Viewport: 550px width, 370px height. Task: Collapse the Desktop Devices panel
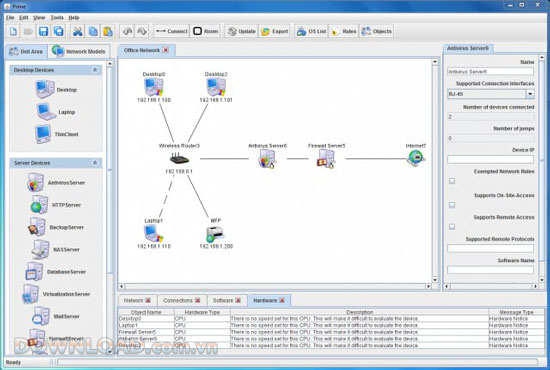pos(95,70)
